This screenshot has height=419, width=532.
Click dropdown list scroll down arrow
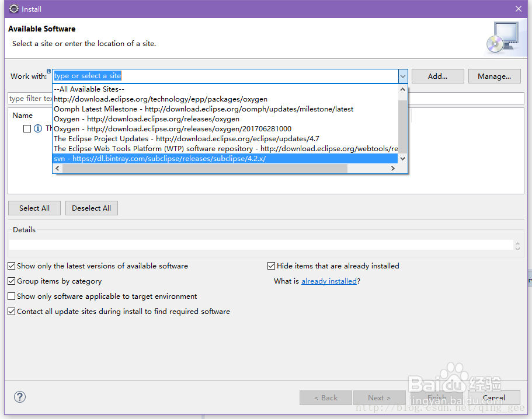403,158
